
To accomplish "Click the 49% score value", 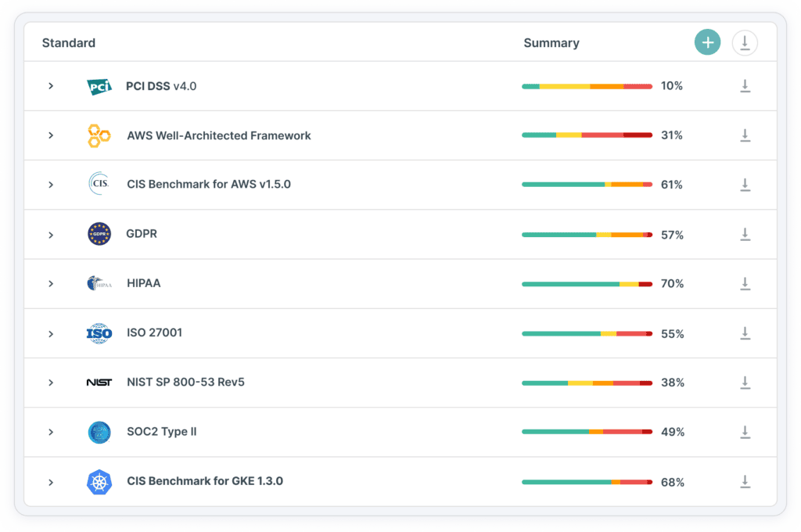I will pos(672,432).
